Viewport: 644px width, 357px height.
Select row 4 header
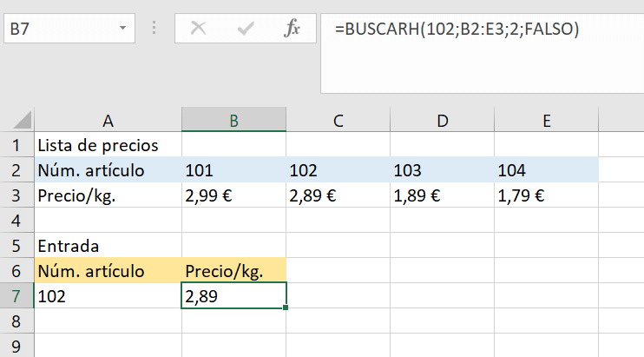pos(16,221)
